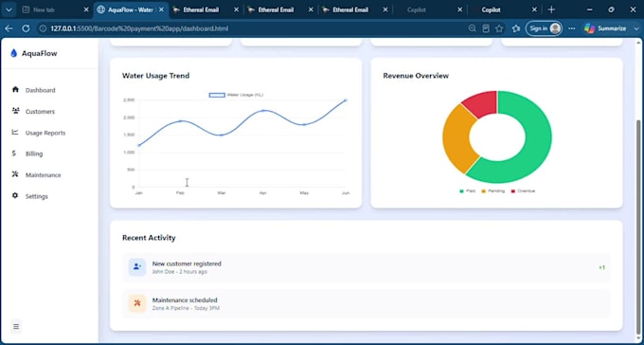Open the favorites list icon
Image resolution: width=644 pixels, height=345 pixels.
pos(516,28)
